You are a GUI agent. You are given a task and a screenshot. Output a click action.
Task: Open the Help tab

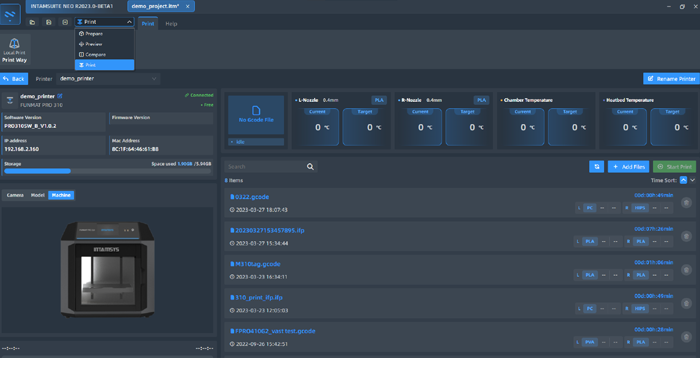[171, 24]
